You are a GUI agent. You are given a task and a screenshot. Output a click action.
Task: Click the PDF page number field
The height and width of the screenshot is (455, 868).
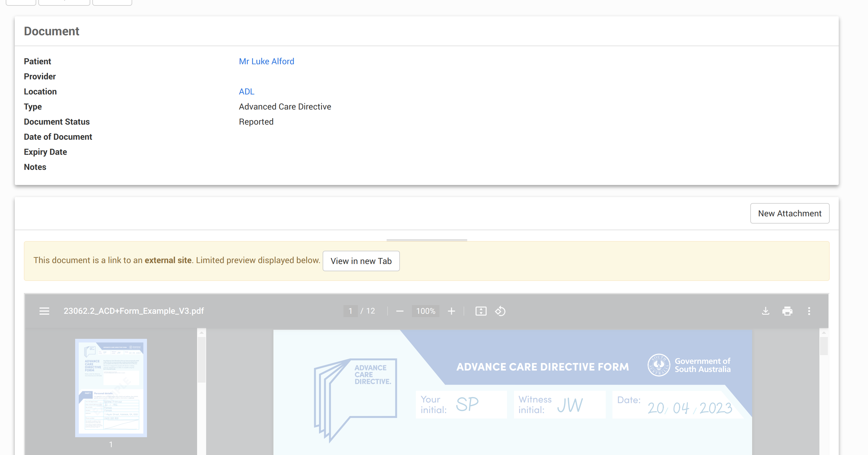[350, 311]
